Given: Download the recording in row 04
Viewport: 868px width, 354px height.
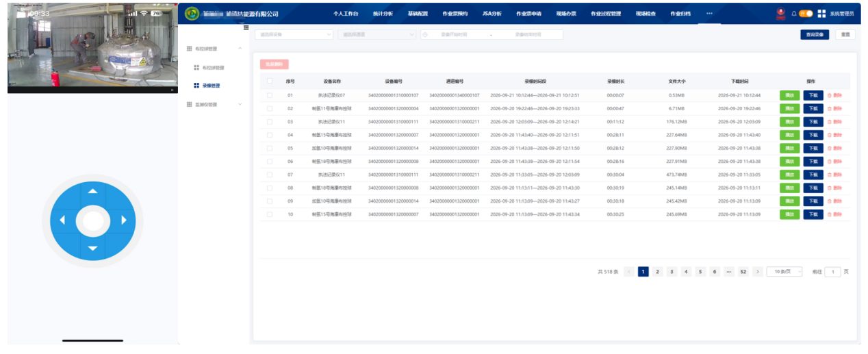Looking at the screenshot, I should click(813, 135).
